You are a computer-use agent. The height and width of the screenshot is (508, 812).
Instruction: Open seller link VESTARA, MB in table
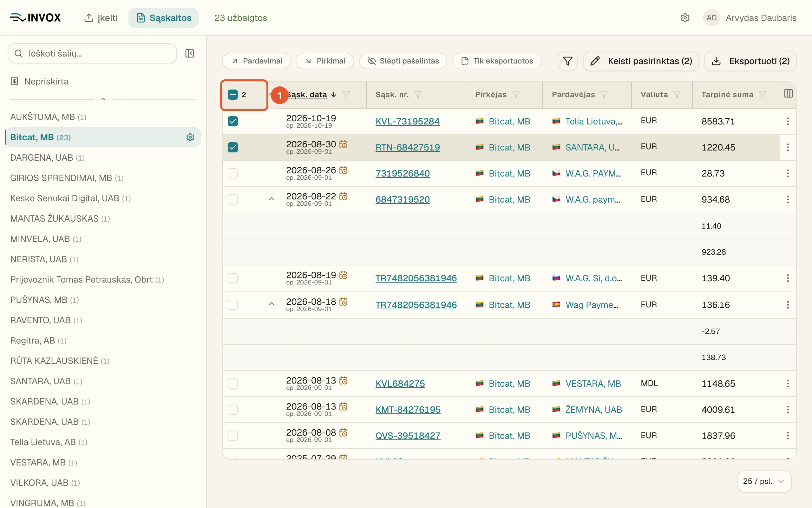pos(593,384)
